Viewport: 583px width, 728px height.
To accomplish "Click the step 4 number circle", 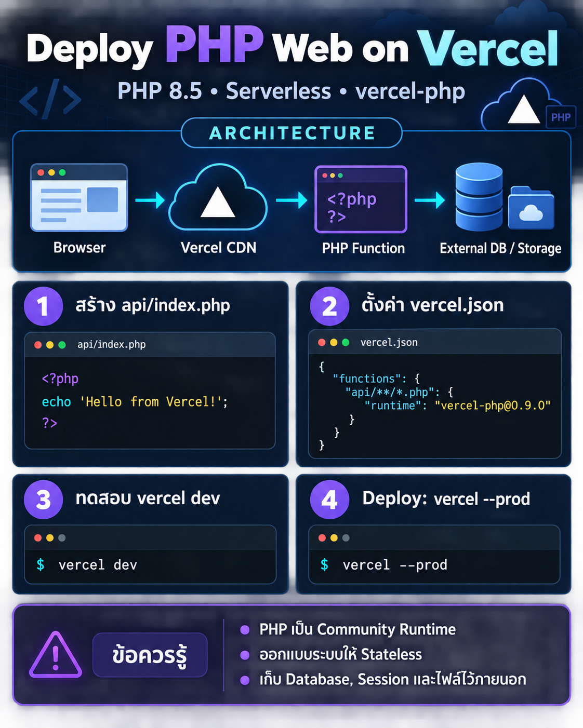I will coord(329,500).
